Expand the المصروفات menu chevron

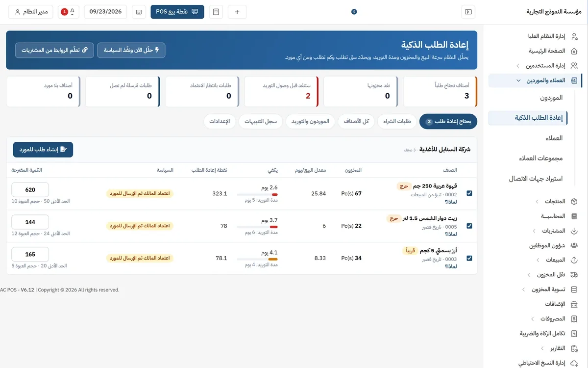[x=532, y=319]
